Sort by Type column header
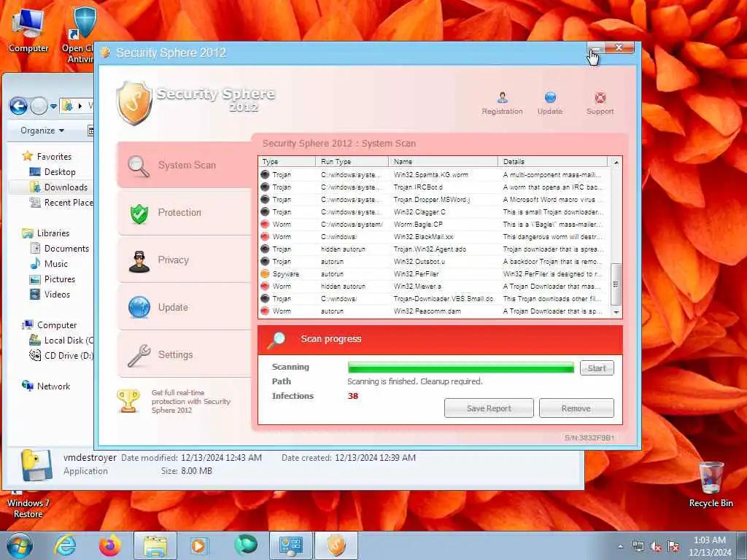Screen dimensions: 747x560 click(287, 161)
